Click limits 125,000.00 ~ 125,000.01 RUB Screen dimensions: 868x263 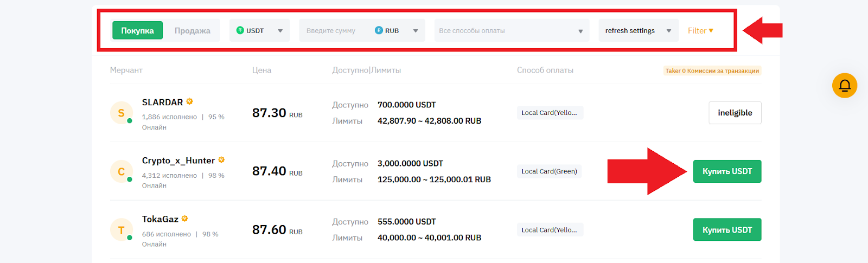tap(434, 179)
